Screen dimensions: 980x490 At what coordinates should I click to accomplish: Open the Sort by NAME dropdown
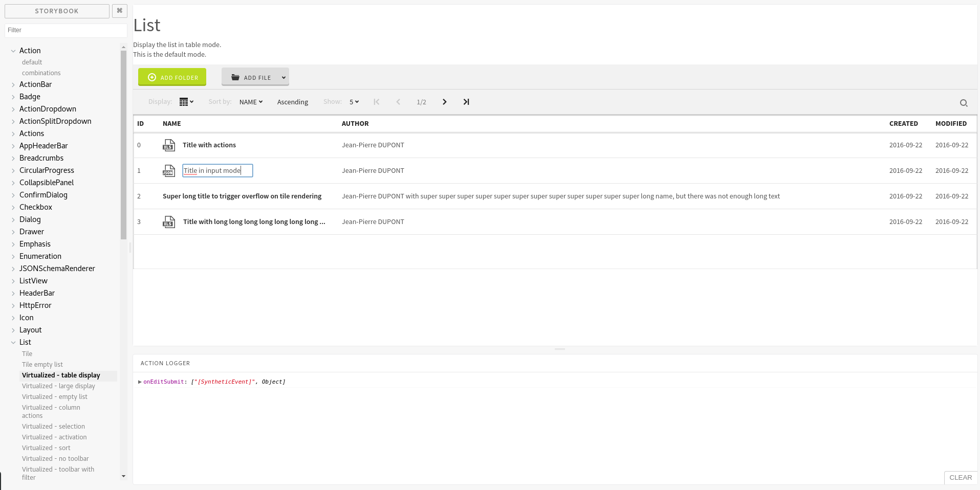251,102
